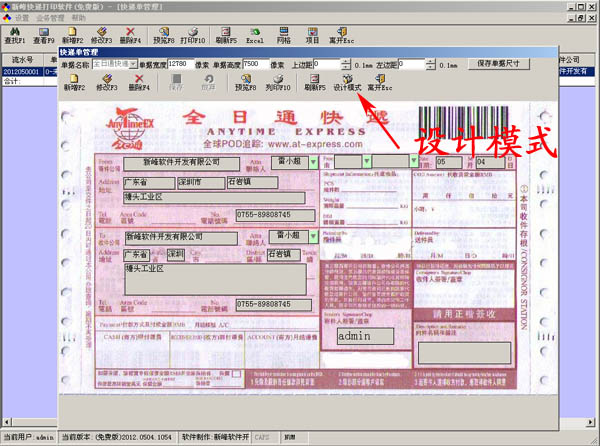600x446 pixels.
Task: Click 离开Esc in 快递单管理 window toolbar
Action: 380,83
